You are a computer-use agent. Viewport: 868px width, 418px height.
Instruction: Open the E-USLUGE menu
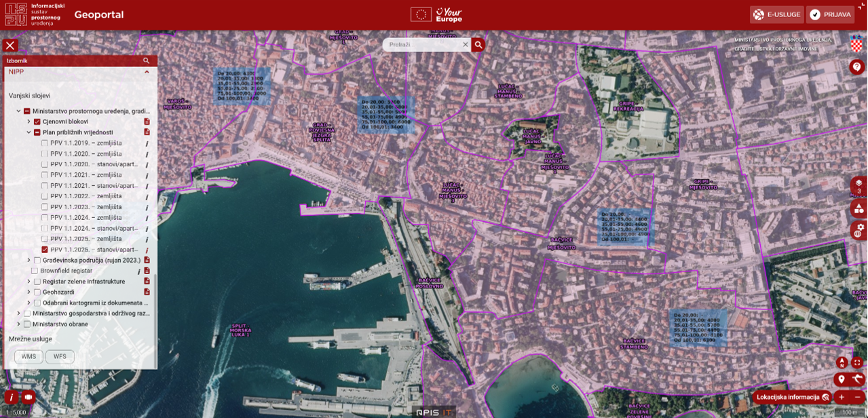776,14
